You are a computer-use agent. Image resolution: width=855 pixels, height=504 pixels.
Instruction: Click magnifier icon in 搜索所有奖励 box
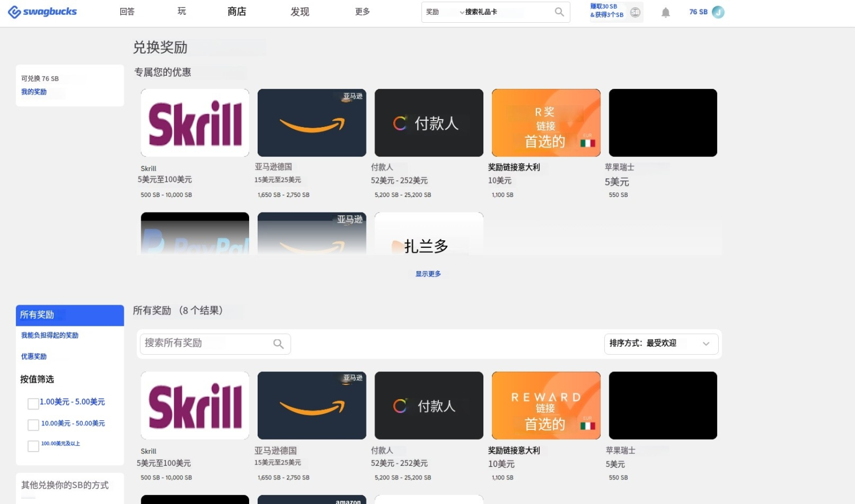[x=278, y=344]
